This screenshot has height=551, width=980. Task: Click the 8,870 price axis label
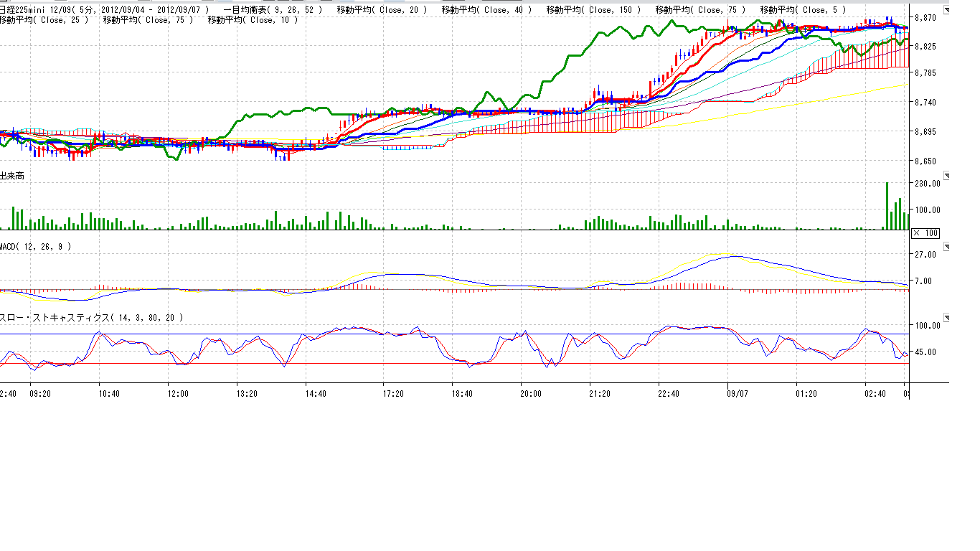tap(925, 17)
